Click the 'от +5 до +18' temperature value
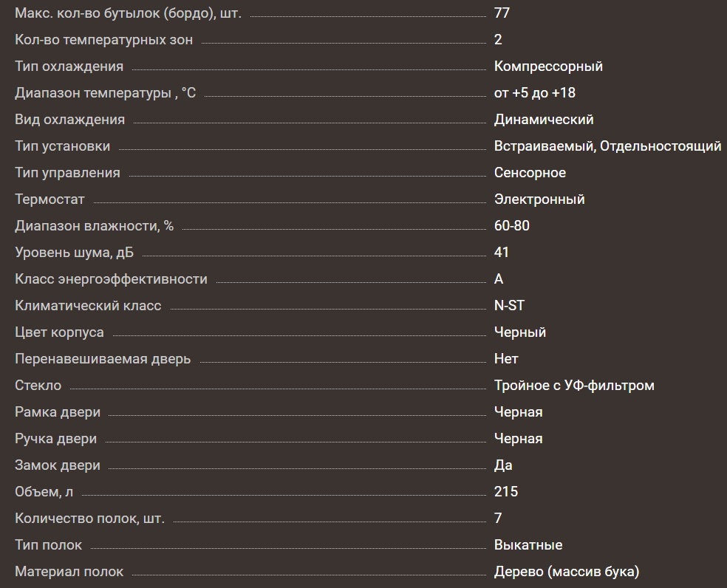 (535, 93)
